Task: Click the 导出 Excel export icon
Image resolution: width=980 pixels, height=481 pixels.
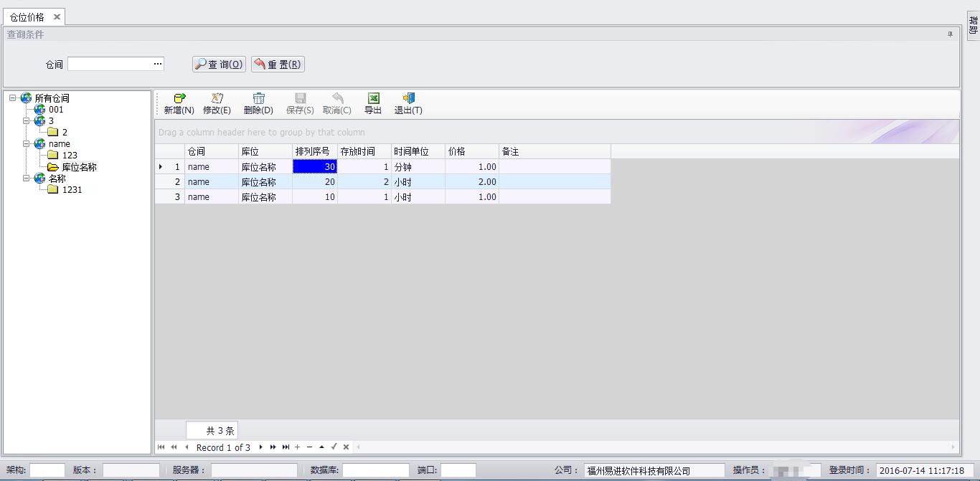Action: (373, 99)
